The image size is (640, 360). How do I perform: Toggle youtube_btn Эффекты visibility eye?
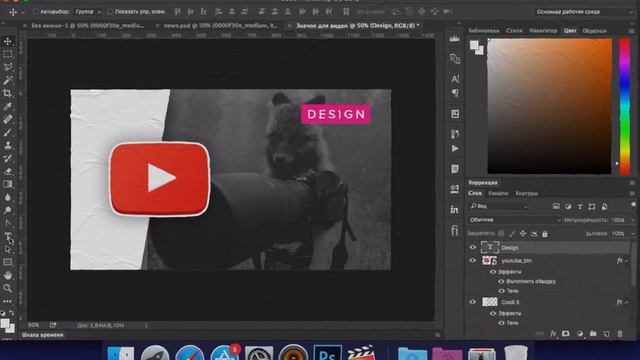[x=493, y=271]
